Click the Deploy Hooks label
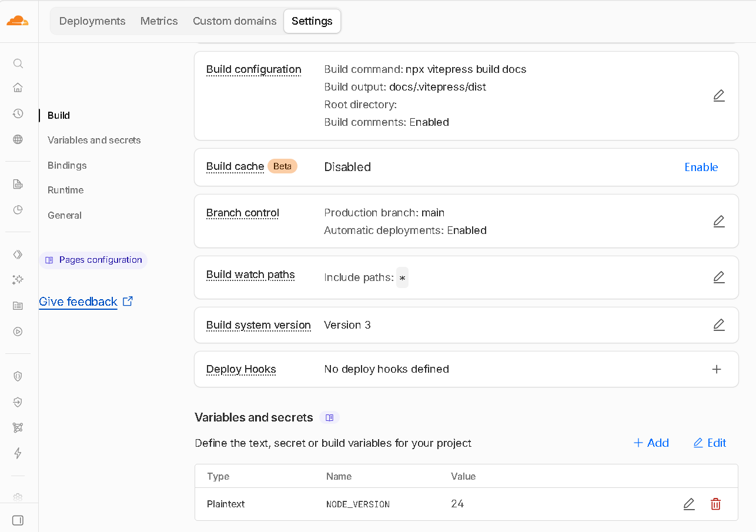 point(241,369)
